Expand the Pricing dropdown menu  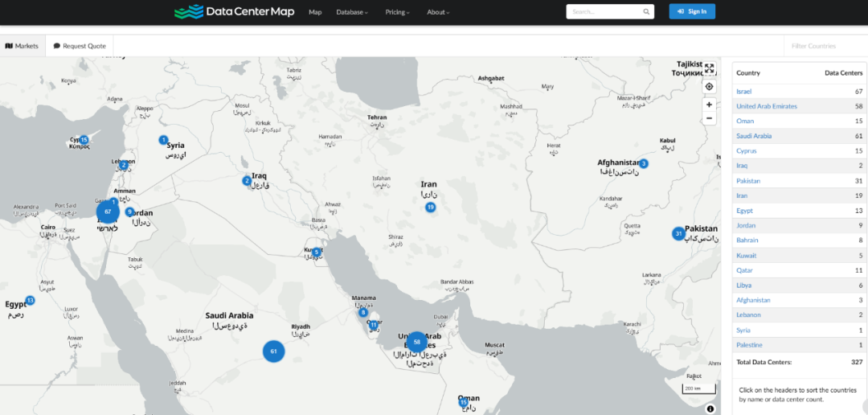pyautogui.click(x=398, y=11)
